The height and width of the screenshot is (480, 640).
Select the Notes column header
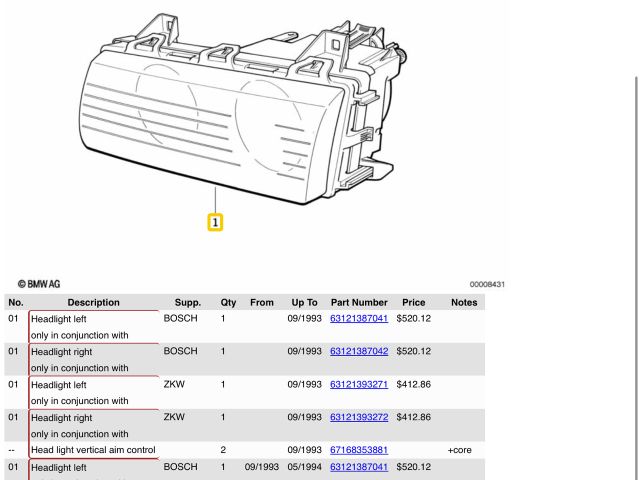pos(464,302)
